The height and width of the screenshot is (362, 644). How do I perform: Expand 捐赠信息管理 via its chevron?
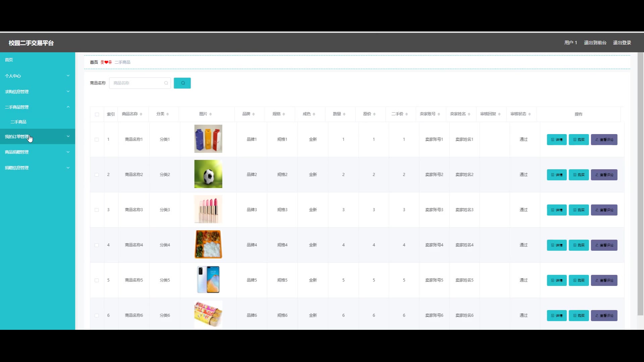coord(68,168)
